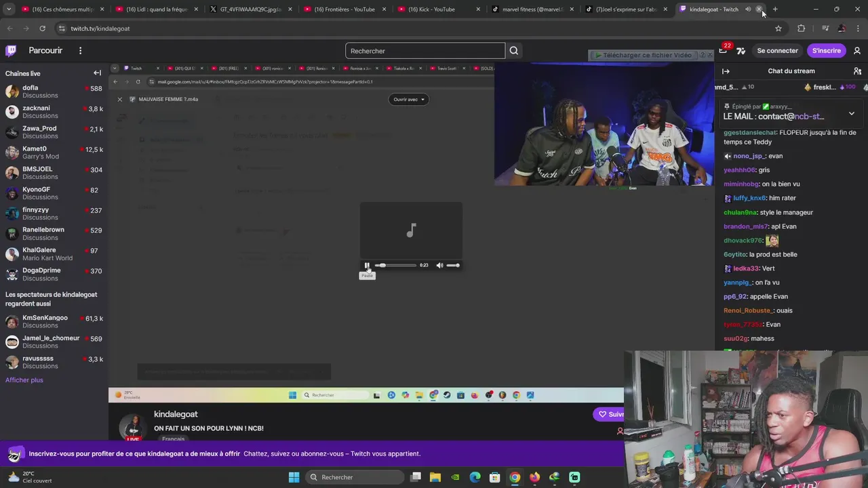Reload the page in Chrome
The width and height of the screenshot is (868, 488).
(42, 28)
